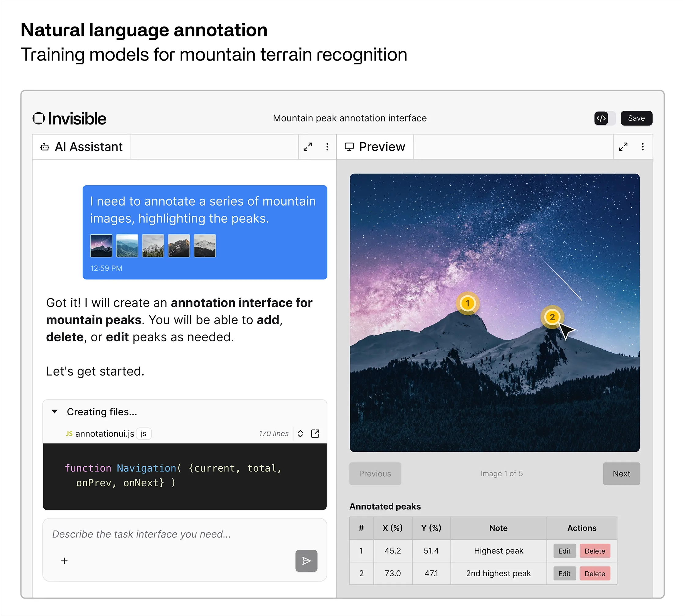This screenshot has height=616, width=685.
Task: Click the plus attachment icon
Action: point(64,561)
